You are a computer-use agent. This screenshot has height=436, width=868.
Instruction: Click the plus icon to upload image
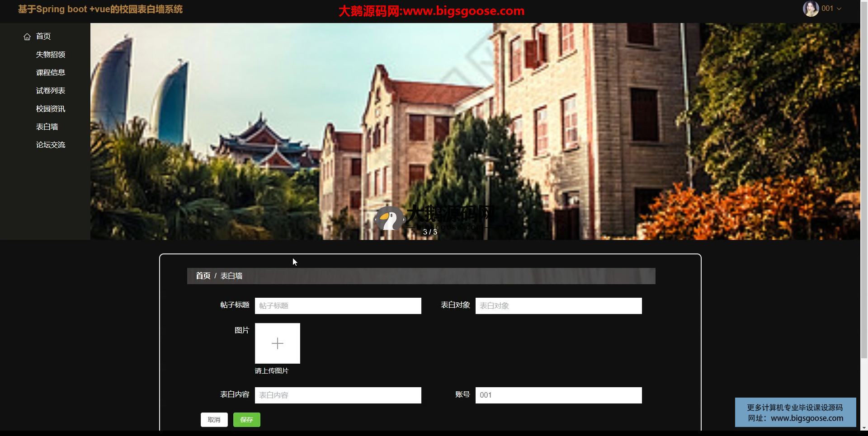tap(277, 343)
